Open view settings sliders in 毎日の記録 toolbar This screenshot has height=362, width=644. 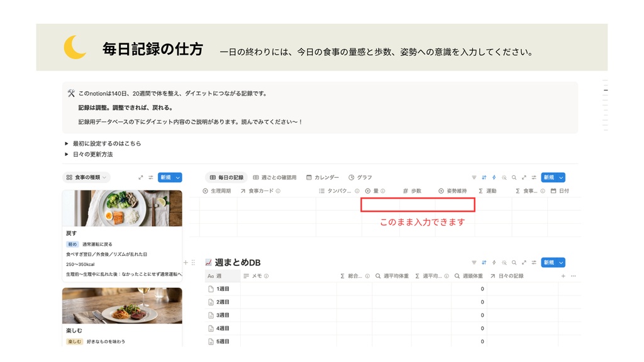tap(534, 177)
